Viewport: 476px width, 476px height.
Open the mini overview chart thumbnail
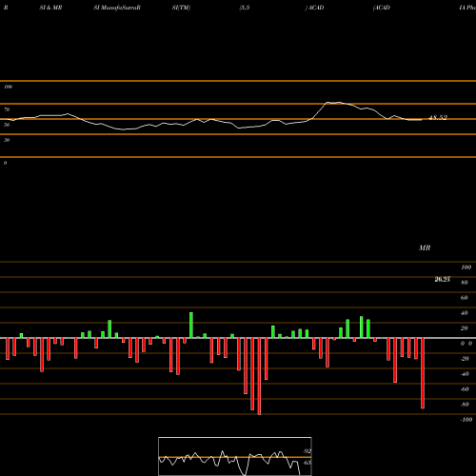point(235,456)
